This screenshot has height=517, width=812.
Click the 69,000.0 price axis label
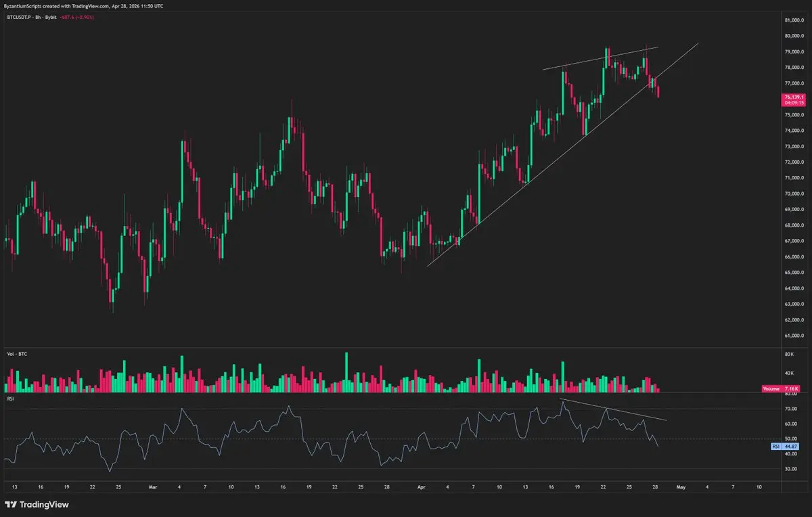pyautogui.click(x=793, y=210)
